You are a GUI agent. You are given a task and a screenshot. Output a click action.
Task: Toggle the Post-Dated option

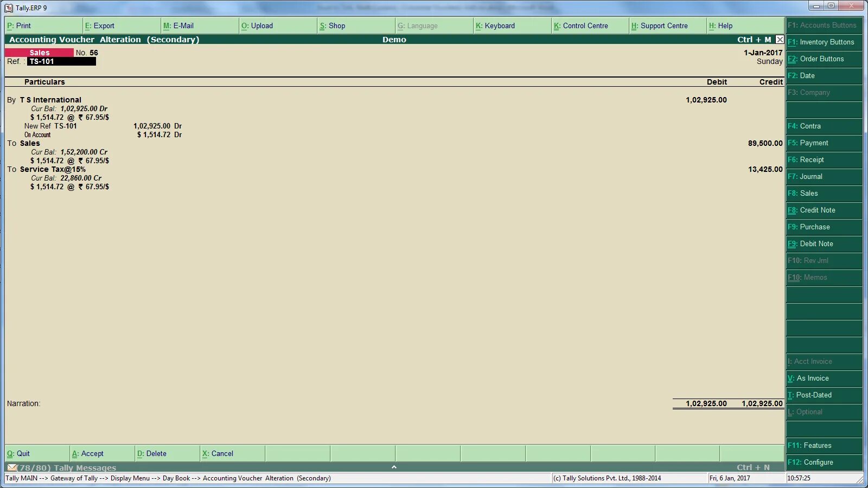pos(824,395)
